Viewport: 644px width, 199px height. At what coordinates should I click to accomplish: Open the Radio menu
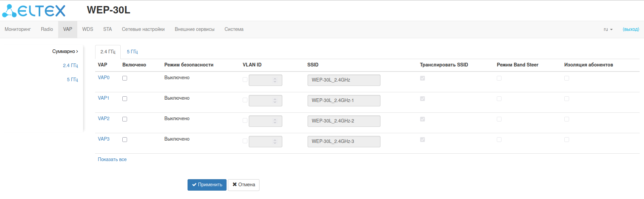(47, 30)
